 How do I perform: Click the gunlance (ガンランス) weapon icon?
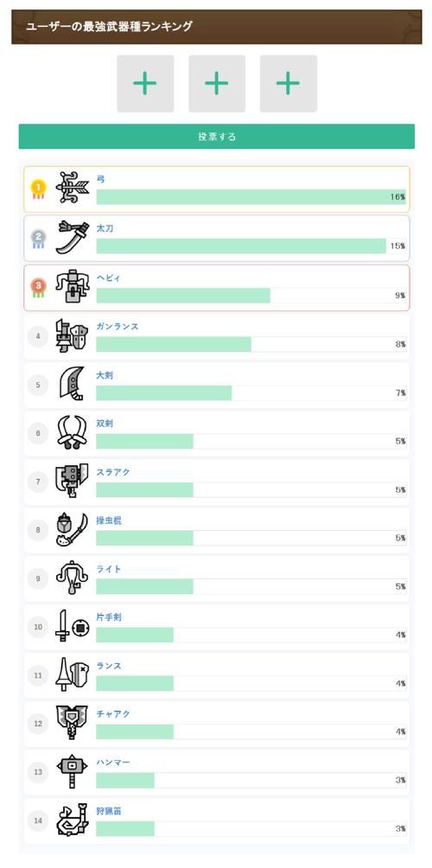point(73,335)
